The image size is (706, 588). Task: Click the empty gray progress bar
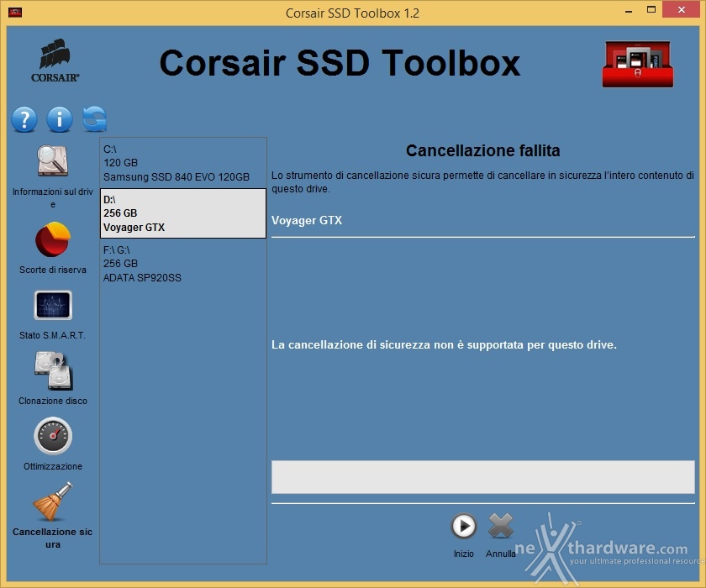pos(483,477)
